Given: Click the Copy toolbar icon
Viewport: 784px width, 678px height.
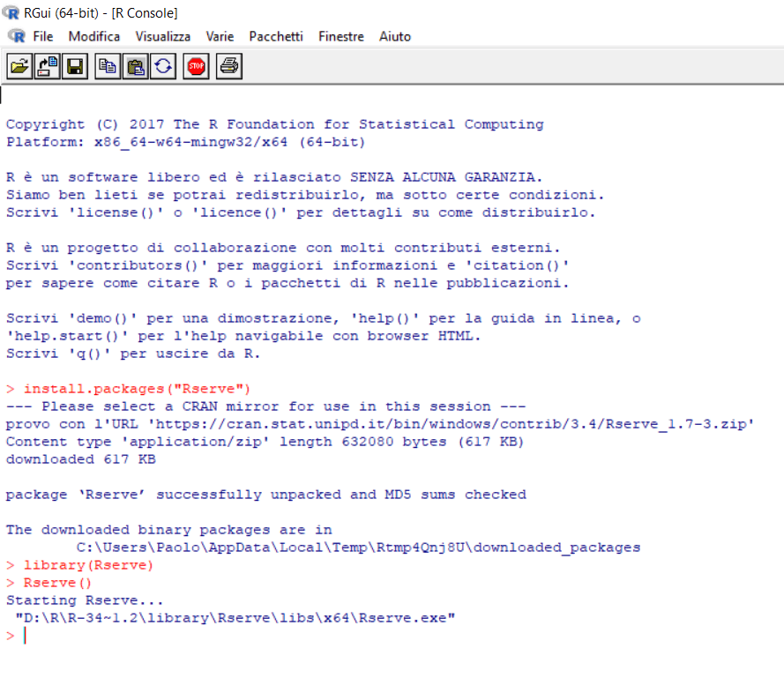Looking at the screenshot, I should [x=108, y=66].
